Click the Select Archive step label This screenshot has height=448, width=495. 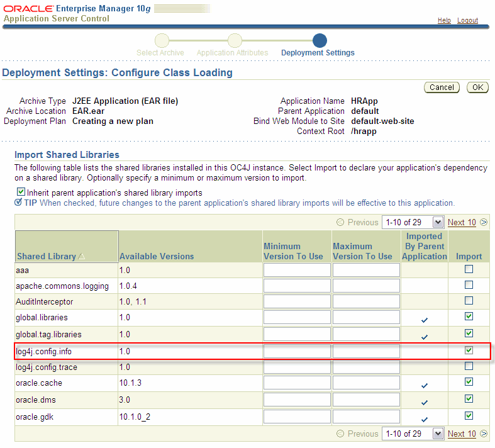point(160,53)
